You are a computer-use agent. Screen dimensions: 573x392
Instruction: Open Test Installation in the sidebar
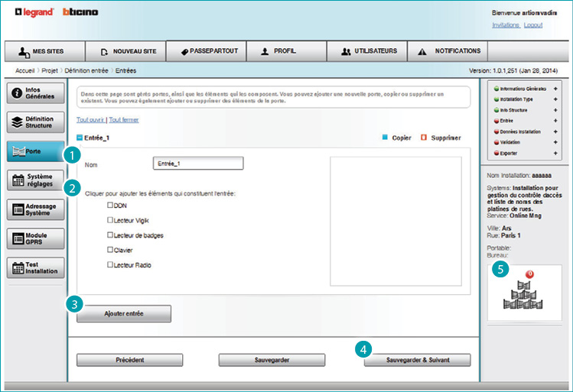[x=35, y=267]
